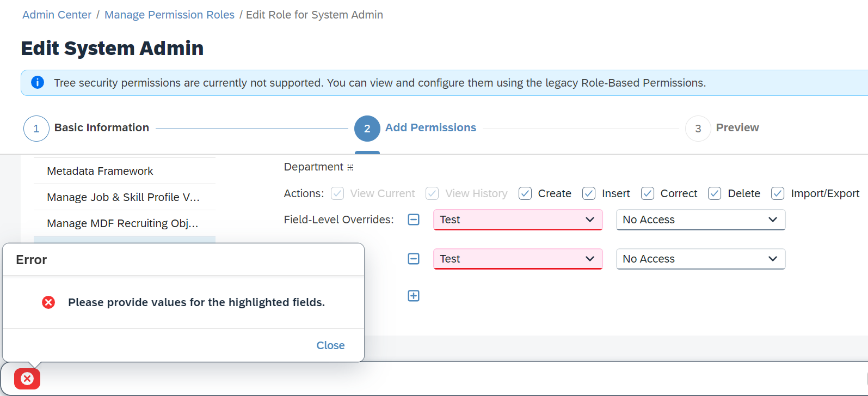Toggle the Insert action checkbox
The width and height of the screenshot is (868, 396).
point(589,193)
